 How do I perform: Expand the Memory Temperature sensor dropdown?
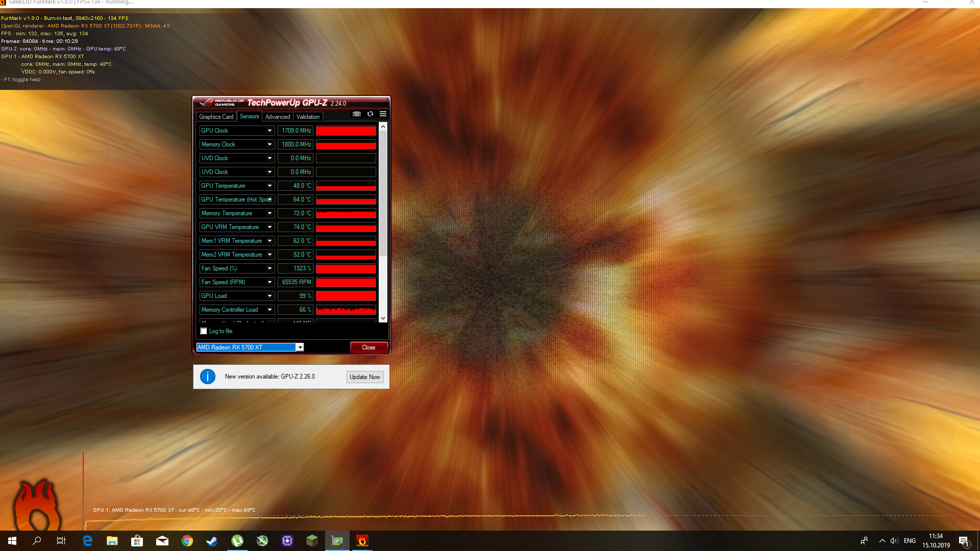269,213
